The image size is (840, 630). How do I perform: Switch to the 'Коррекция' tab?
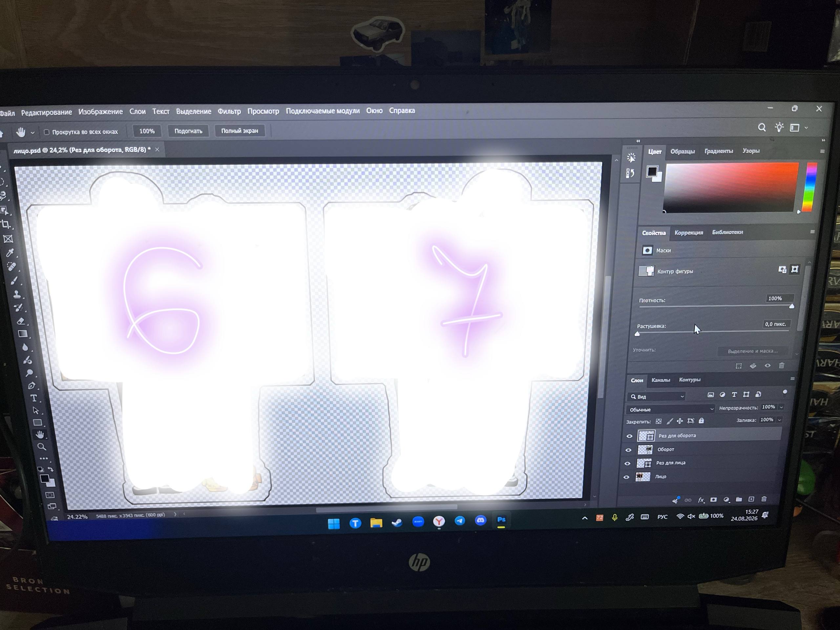[x=688, y=232]
